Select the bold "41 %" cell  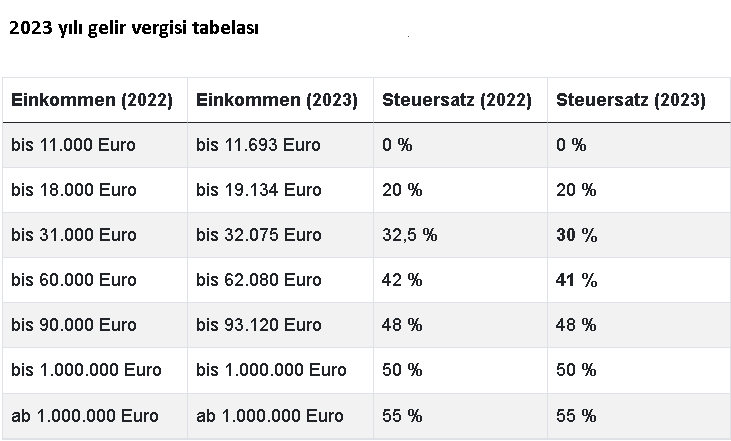(x=576, y=280)
